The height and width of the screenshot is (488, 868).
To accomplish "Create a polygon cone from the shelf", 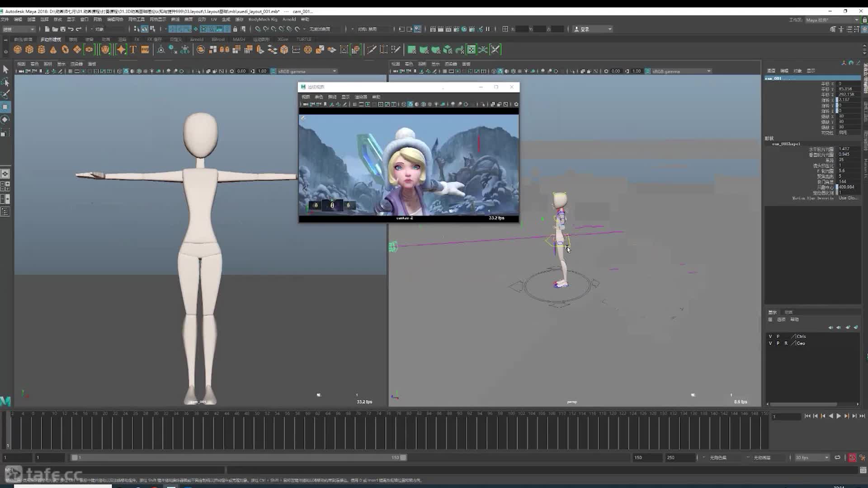I will coord(53,50).
